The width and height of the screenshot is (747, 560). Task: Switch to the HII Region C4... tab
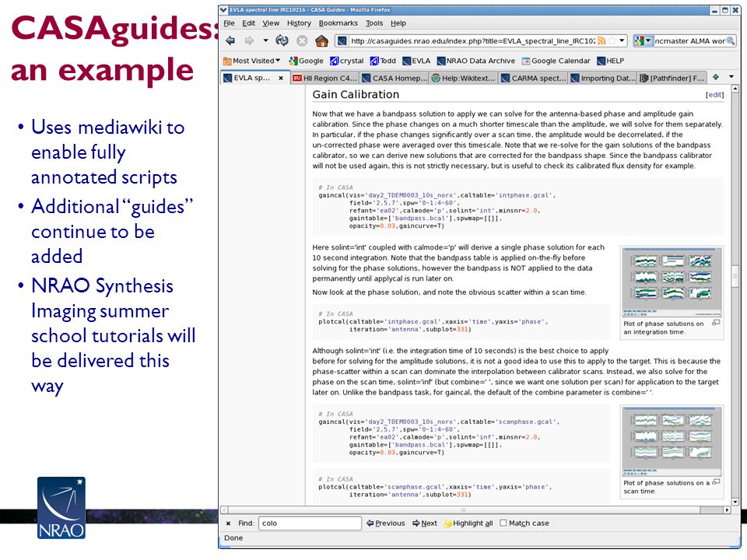point(324,78)
